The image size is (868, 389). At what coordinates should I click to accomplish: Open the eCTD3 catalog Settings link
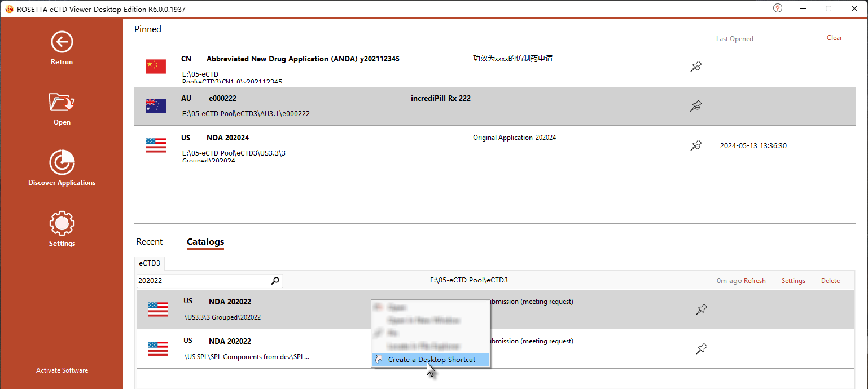pyautogui.click(x=793, y=281)
